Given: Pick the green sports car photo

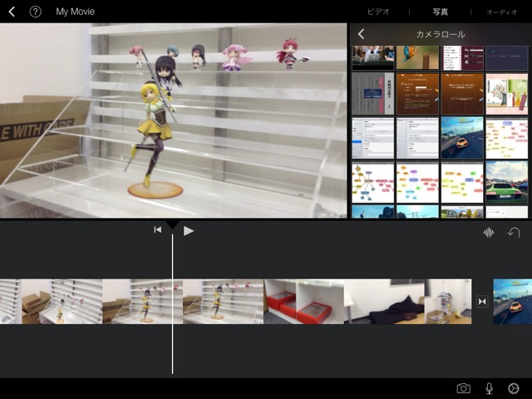Looking at the screenshot, I should 506,182.
